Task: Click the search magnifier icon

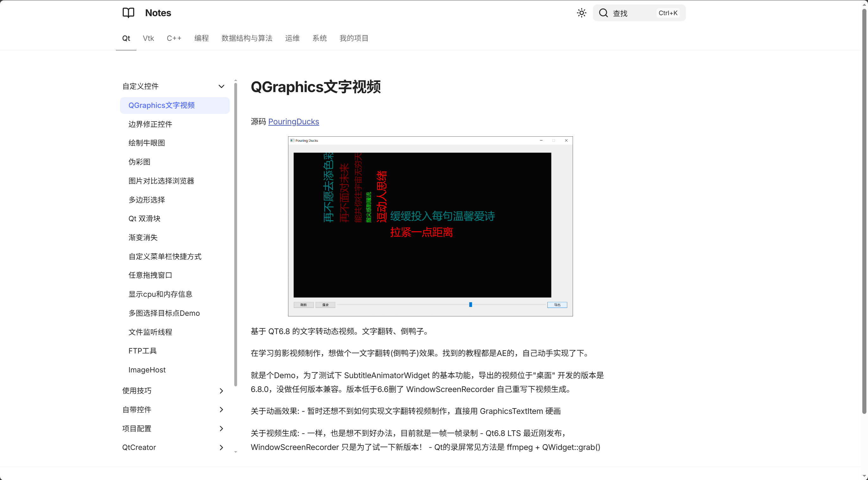Action: [x=603, y=13]
